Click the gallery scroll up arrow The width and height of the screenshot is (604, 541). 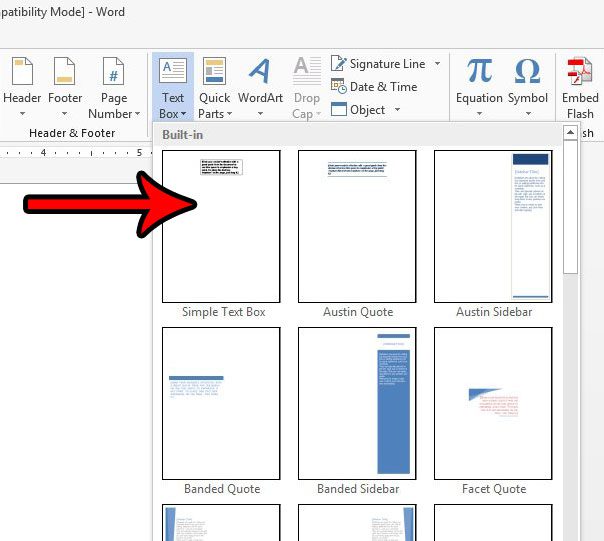tap(570, 133)
